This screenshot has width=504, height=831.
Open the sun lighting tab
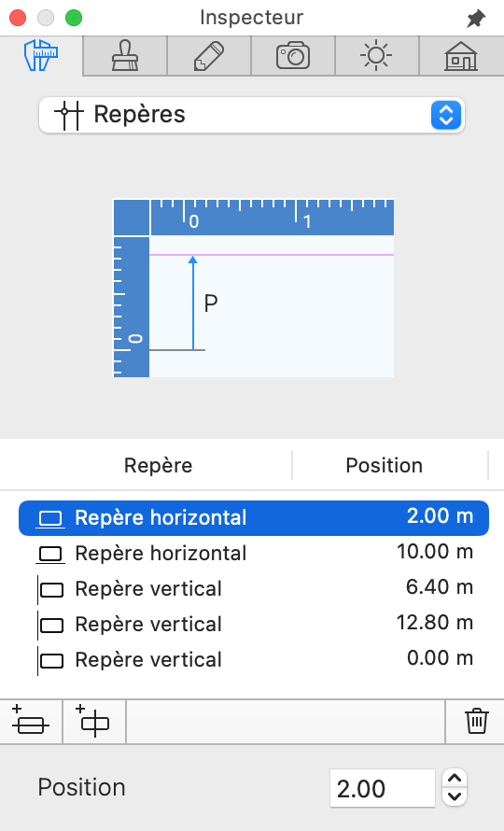click(x=376, y=56)
